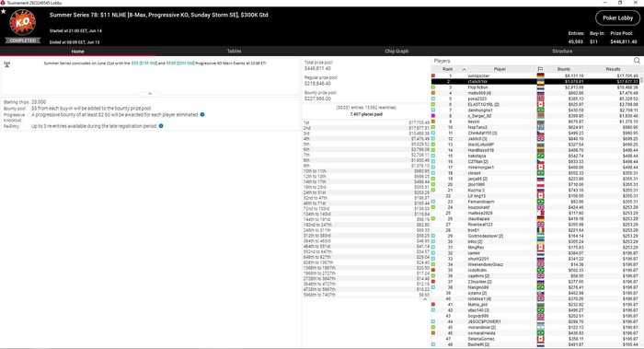Show Progressive Knockout info tooltip icon
The width and height of the screenshot is (644, 349).
click(202, 115)
